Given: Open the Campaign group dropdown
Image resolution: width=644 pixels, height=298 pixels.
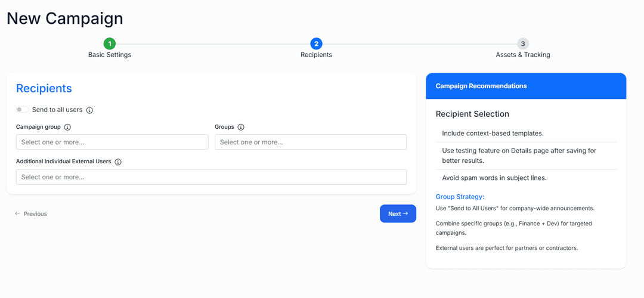Looking at the screenshot, I should click(112, 142).
